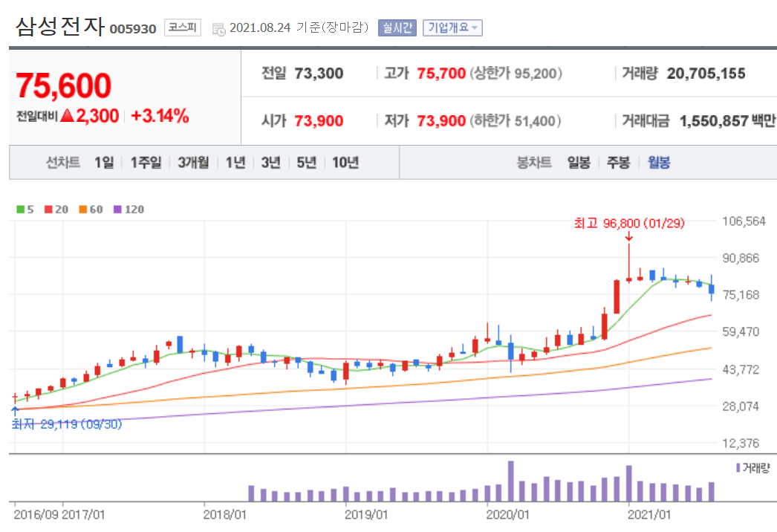Click the +3.14% change value
This screenshot has width=777, height=532.
pyautogui.click(x=160, y=116)
